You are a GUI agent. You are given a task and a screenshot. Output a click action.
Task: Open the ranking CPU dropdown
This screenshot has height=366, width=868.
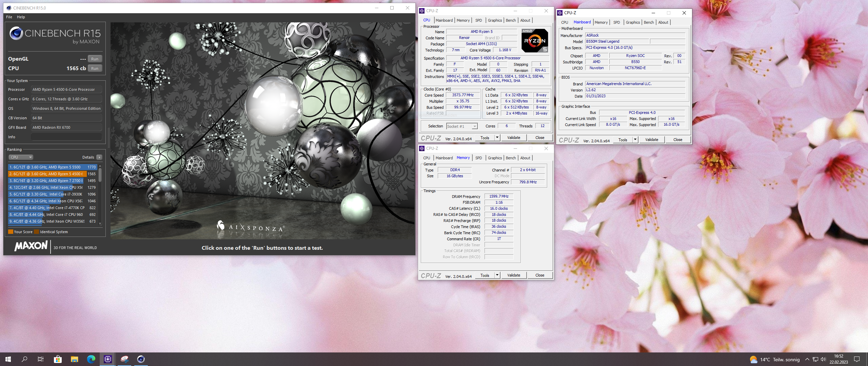click(21, 157)
